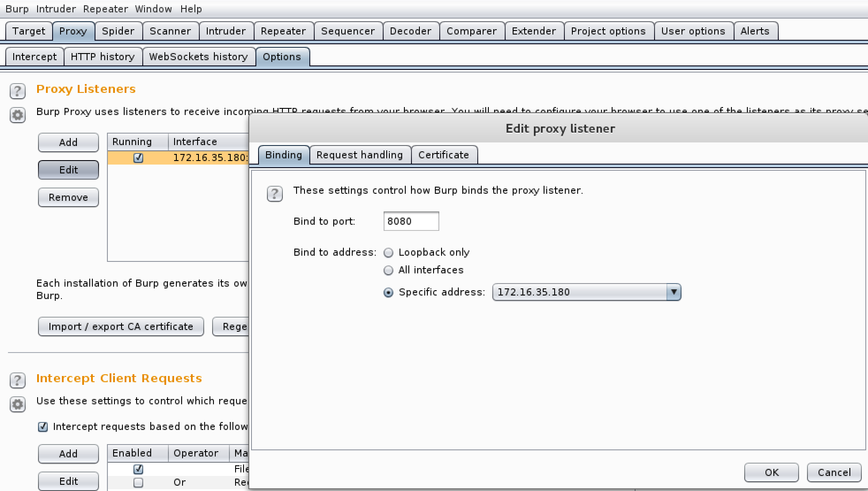Click Import / export CA certificate button
Image resolution: width=868 pixels, height=491 pixels.
(121, 326)
